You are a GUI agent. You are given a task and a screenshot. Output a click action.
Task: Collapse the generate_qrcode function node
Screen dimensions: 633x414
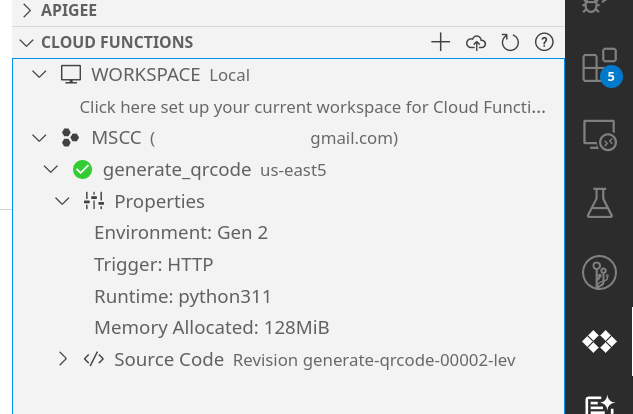point(51,169)
